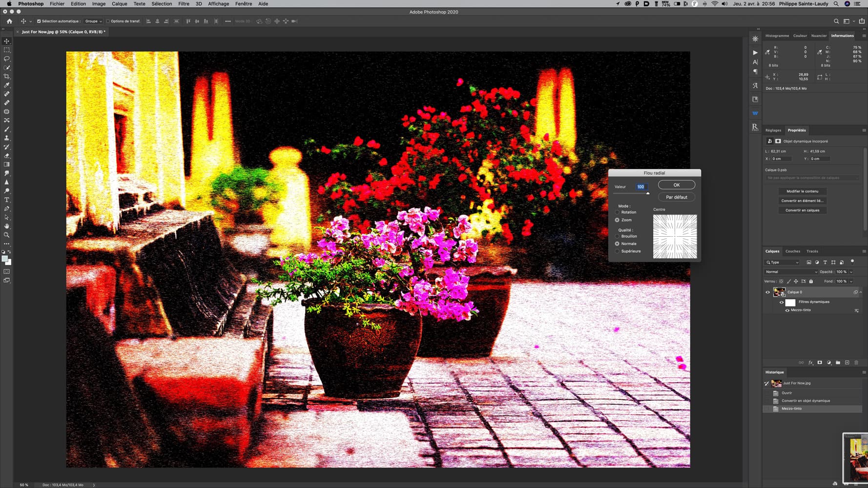Screen dimensions: 868x488
Task: Disable the Sélection automatique checkbox
Action: (x=39, y=21)
